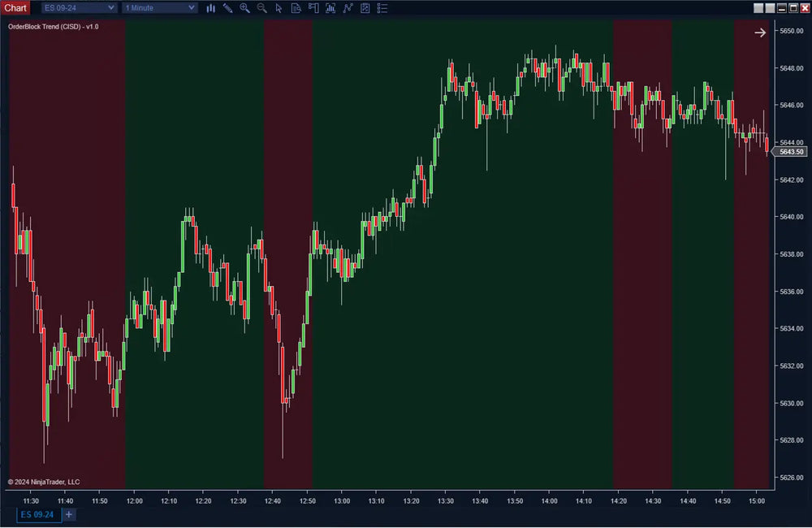Image resolution: width=812 pixels, height=528 pixels.
Task: Open the Strategies icon
Action: pyautogui.click(x=348, y=8)
